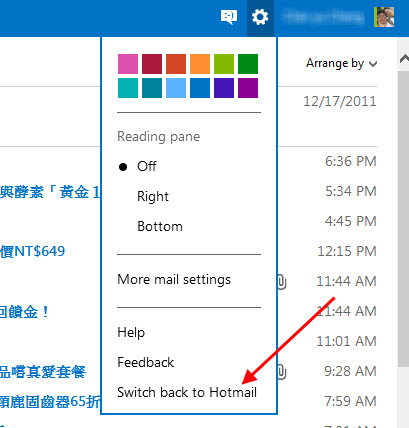
Task: Open More mail settings
Action: [x=174, y=279]
